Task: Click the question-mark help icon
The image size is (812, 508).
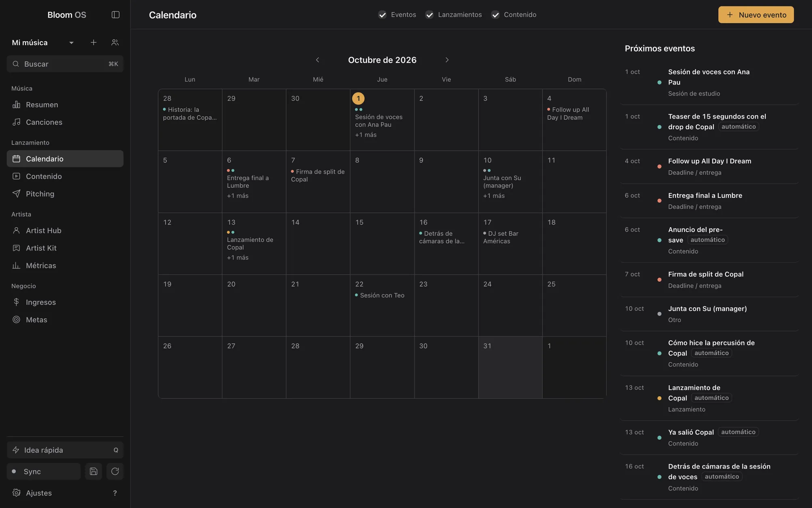Action: [115, 493]
